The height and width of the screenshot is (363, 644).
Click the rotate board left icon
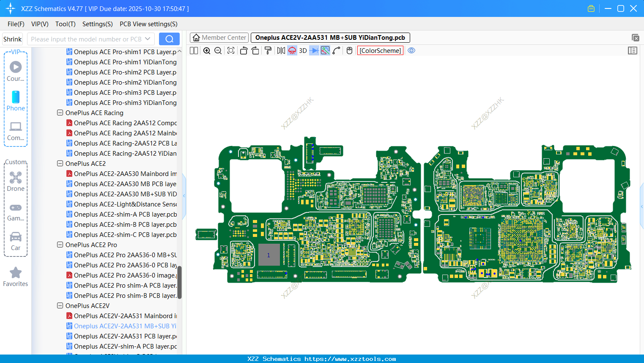click(x=244, y=50)
